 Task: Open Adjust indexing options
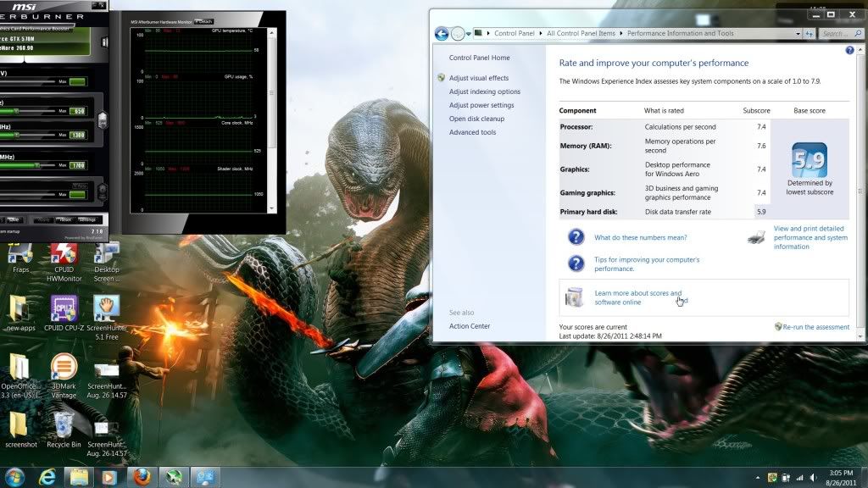click(484, 91)
